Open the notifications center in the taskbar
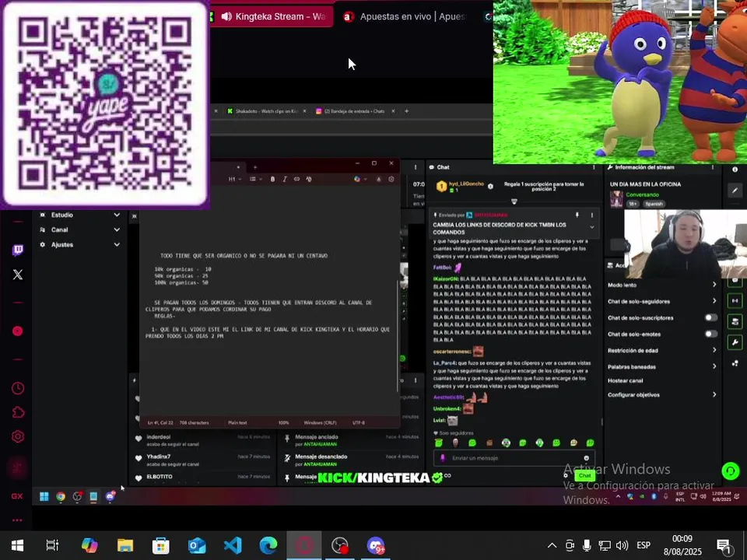The image size is (747, 560). point(723,545)
